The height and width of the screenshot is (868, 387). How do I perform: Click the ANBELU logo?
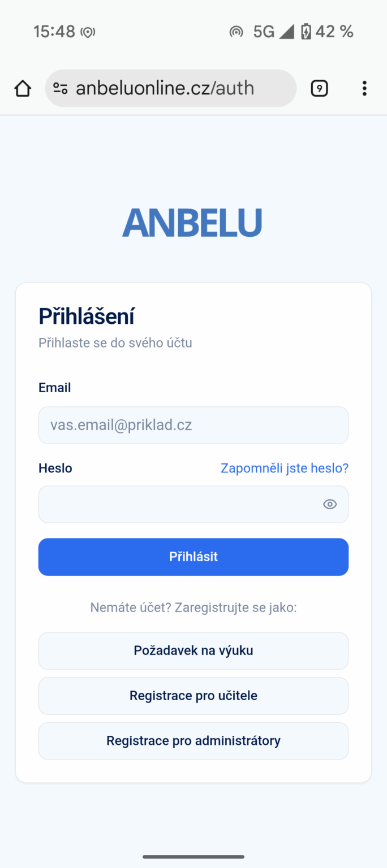192,223
